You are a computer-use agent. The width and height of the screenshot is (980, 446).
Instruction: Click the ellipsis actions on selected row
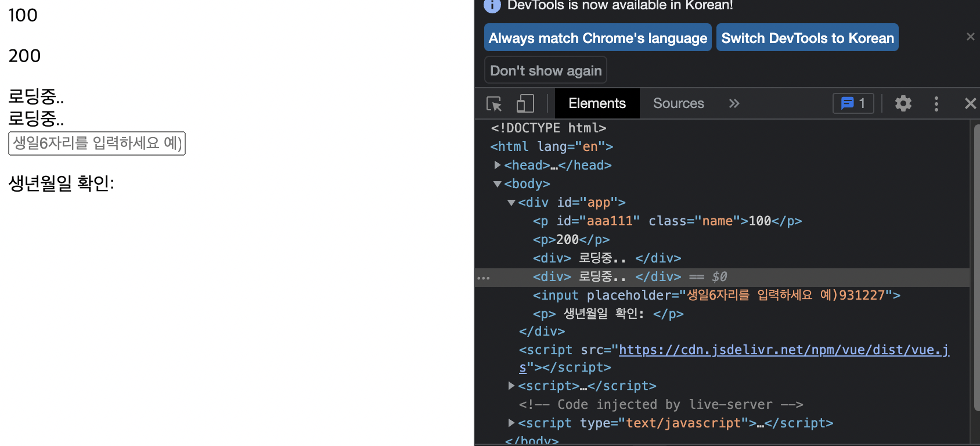point(484,278)
